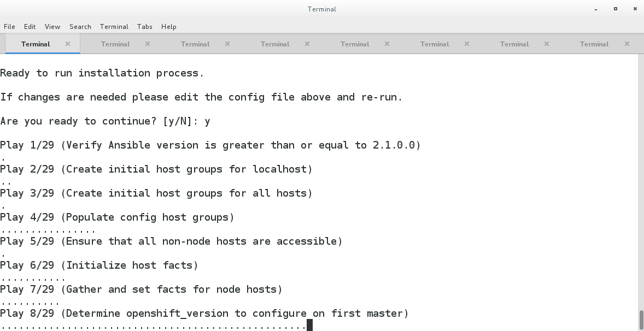
Task: Close the last Terminal tab
Action: [x=627, y=44]
